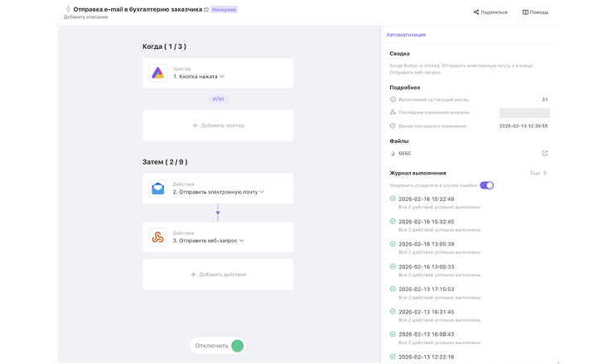The height and width of the screenshot is (364, 613).
Task: Click the star favorite icon next to title
Action: [206, 10]
